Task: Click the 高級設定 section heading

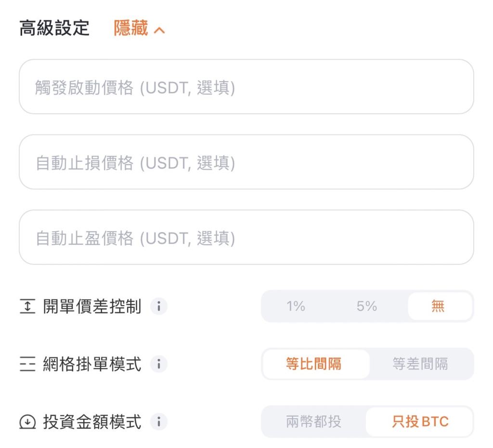Action: point(54,29)
